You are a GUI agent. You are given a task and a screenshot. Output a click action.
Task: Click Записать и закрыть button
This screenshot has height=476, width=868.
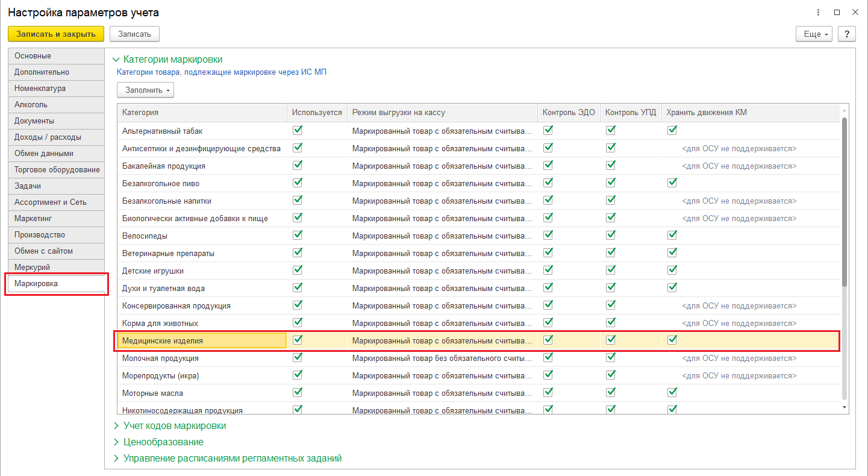(56, 34)
